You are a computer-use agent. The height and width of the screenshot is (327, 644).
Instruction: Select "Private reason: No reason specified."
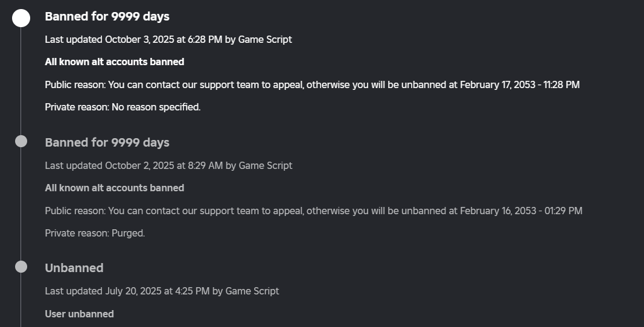[123, 107]
